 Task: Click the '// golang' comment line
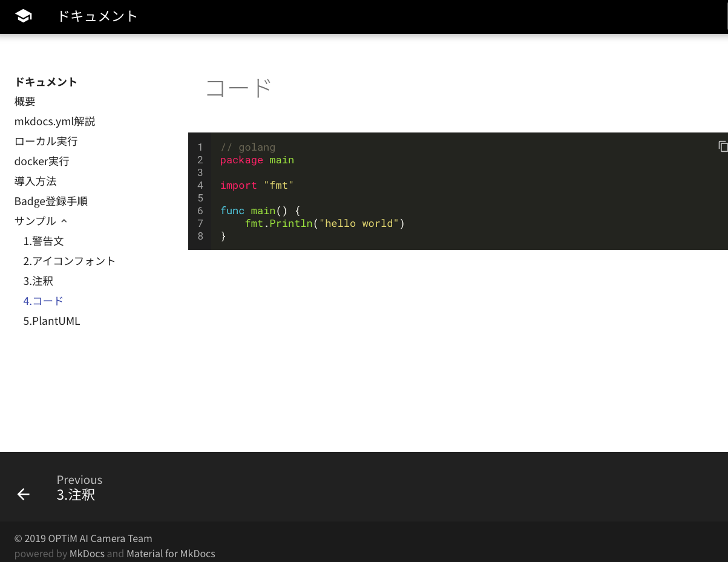(x=248, y=147)
